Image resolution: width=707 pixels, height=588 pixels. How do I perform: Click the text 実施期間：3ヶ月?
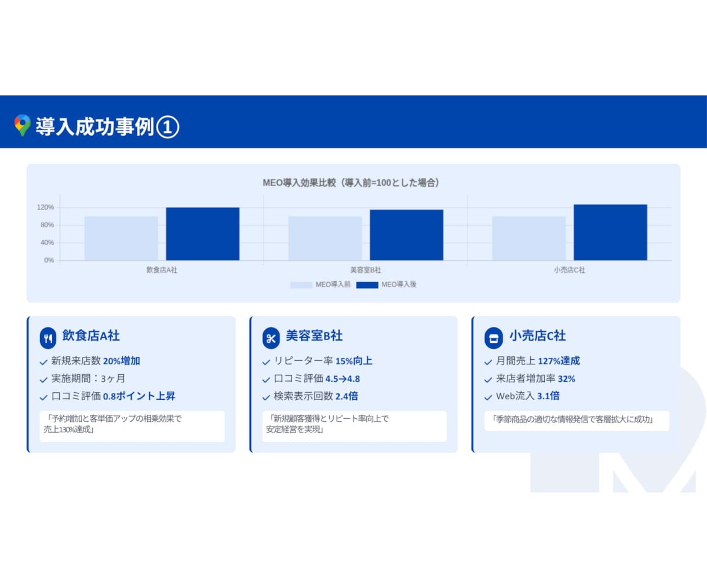point(88,378)
